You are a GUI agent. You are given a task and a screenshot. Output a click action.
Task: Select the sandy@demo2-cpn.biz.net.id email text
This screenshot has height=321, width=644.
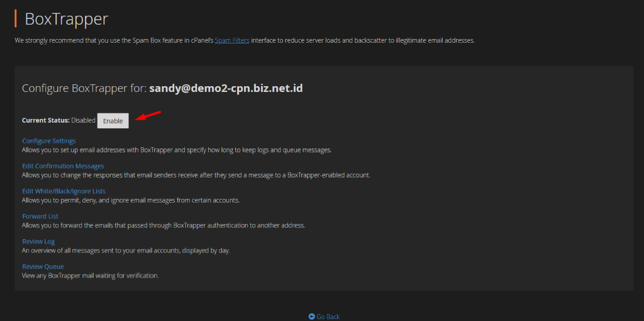tap(226, 88)
